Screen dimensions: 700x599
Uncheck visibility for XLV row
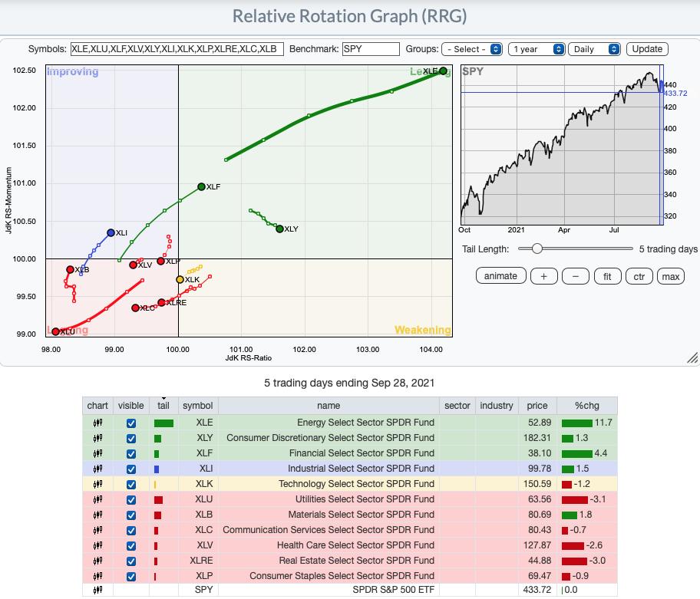[x=130, y=545]
